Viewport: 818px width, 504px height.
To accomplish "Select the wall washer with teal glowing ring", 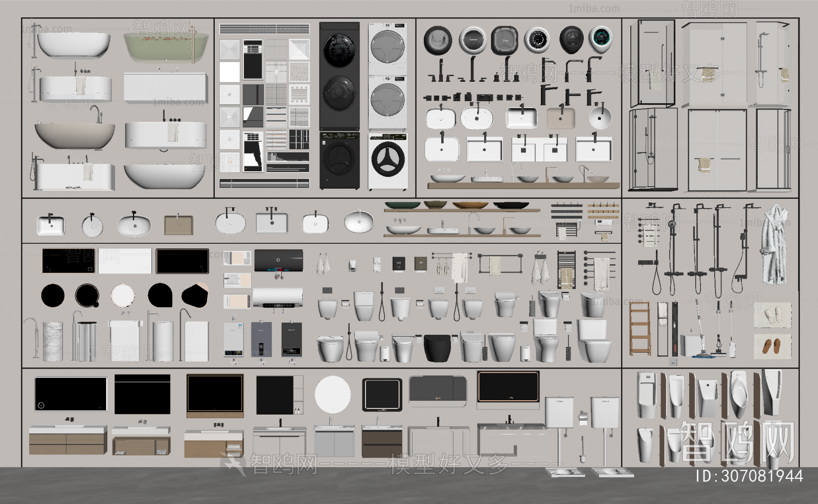I will click(600, 39).
